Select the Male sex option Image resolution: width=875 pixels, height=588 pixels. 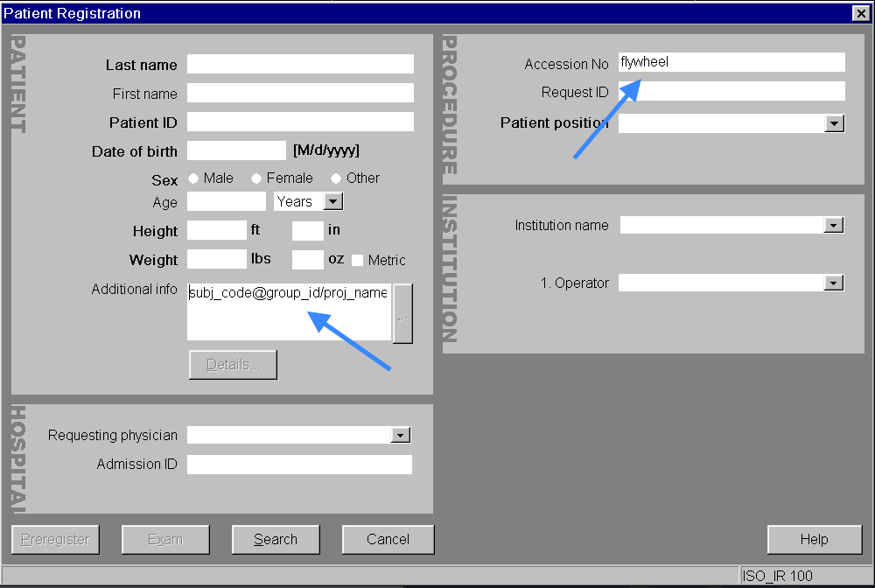[192, 178]
